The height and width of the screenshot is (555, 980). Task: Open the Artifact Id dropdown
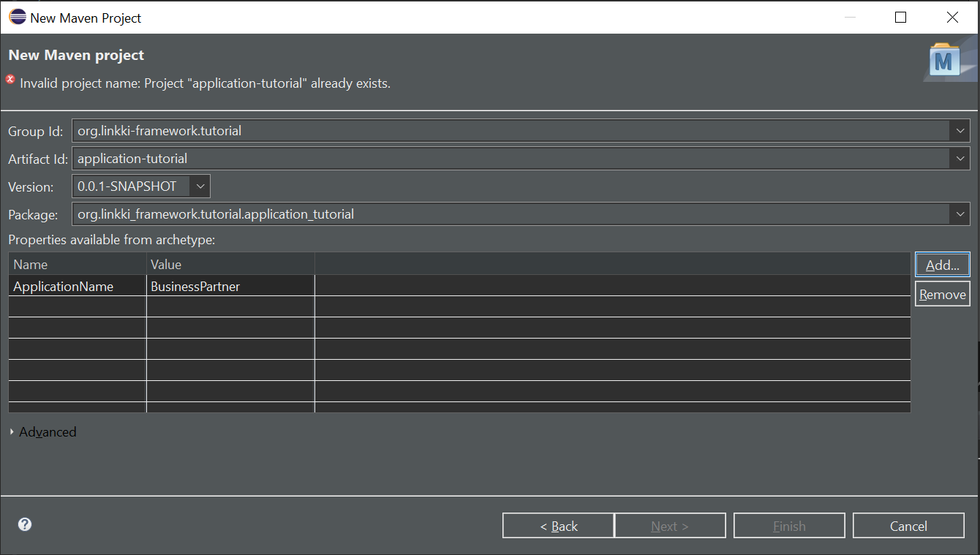(960, 158)
